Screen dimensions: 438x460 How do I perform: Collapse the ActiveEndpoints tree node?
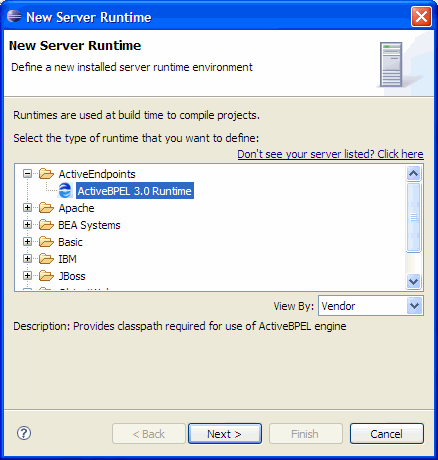[27, 174]
